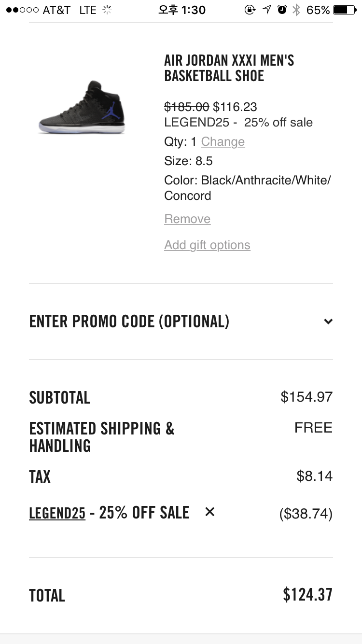Add gift options to the shoe
The width and height of the screenshot is (362, 644).
point(207,245)
